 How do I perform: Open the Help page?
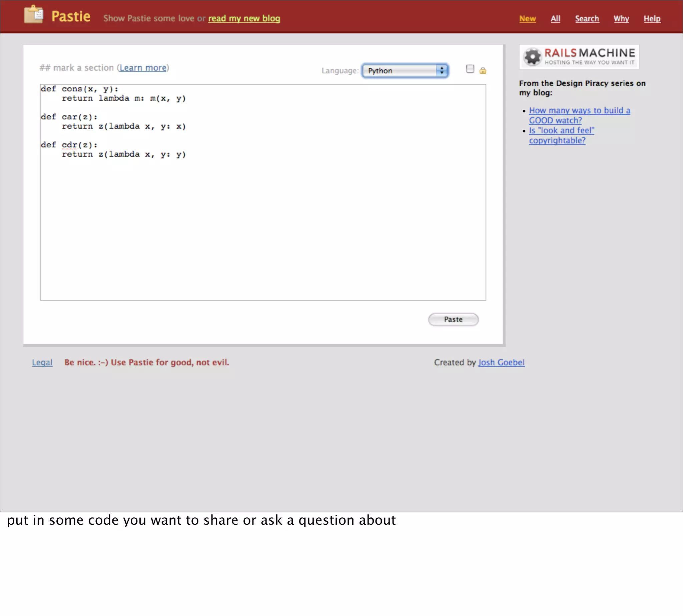652,19
